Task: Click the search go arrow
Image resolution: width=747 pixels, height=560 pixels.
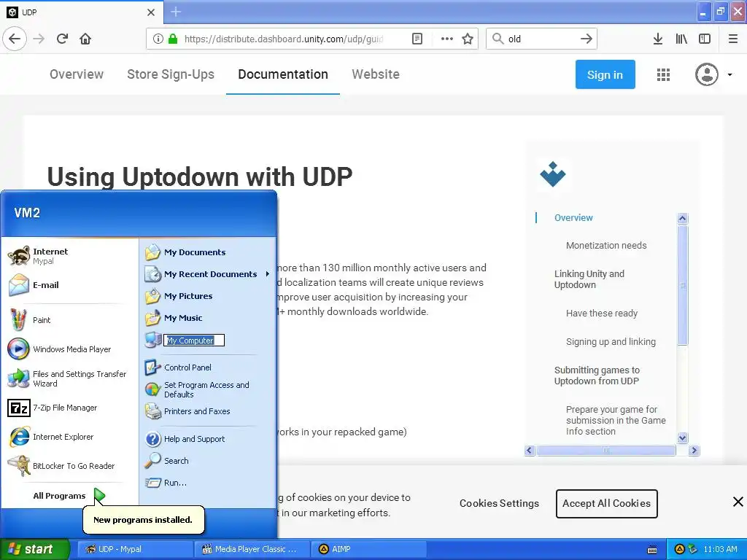Action: tap(587, 39)
